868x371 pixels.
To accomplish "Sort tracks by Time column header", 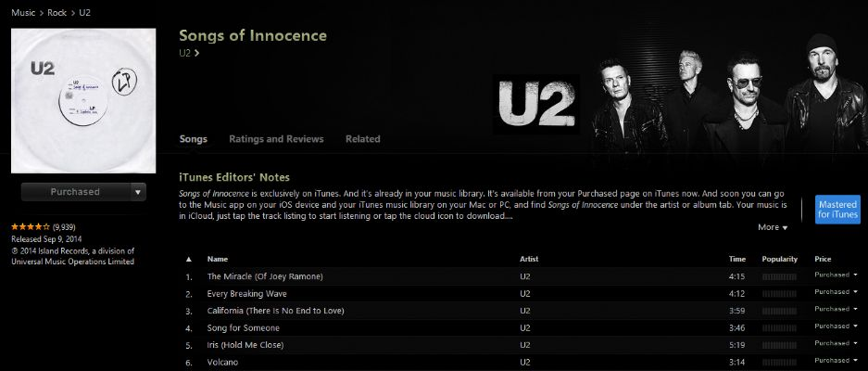I will [736, 259].
